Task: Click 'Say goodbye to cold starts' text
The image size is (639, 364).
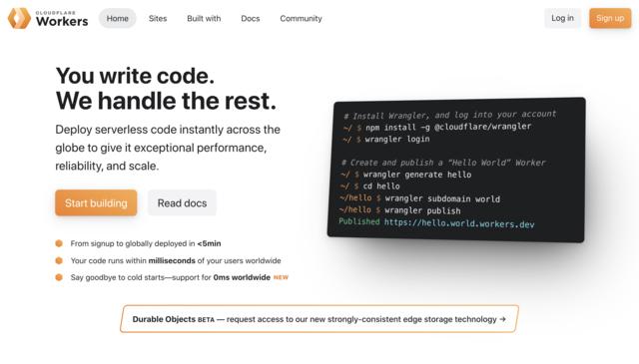Action: 171,277
